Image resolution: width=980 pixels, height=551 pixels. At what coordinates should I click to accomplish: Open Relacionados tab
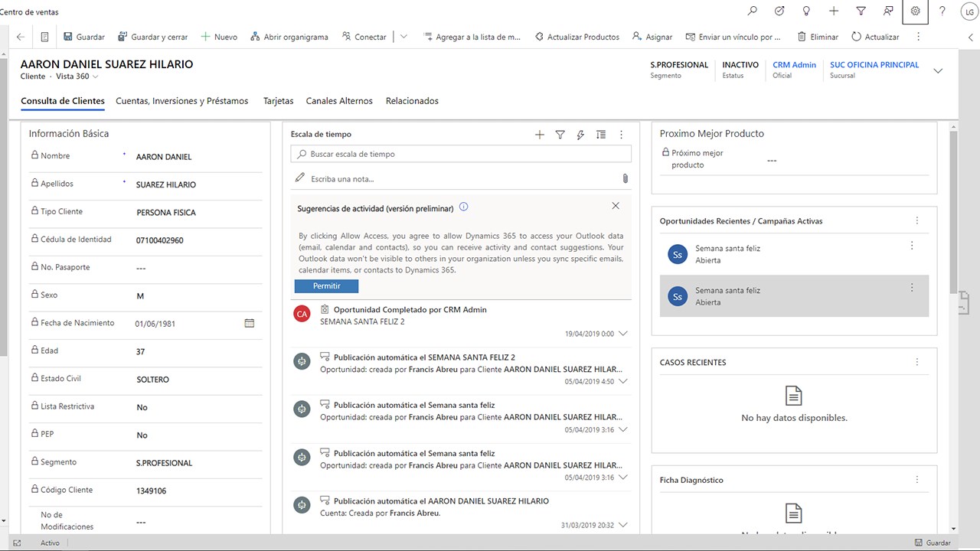(x=412, y=101)
